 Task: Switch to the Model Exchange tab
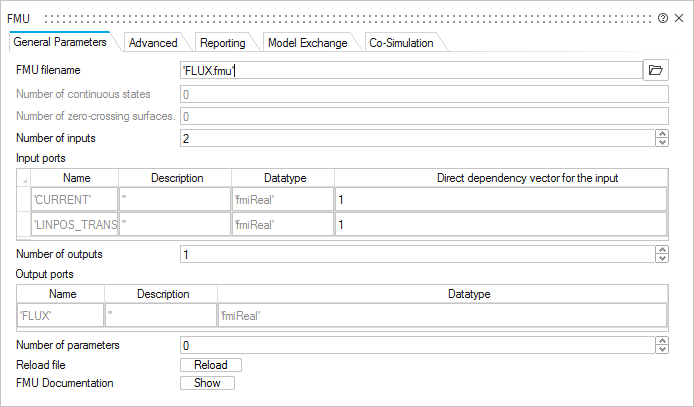pyautogui.click(x=308, y=43)
